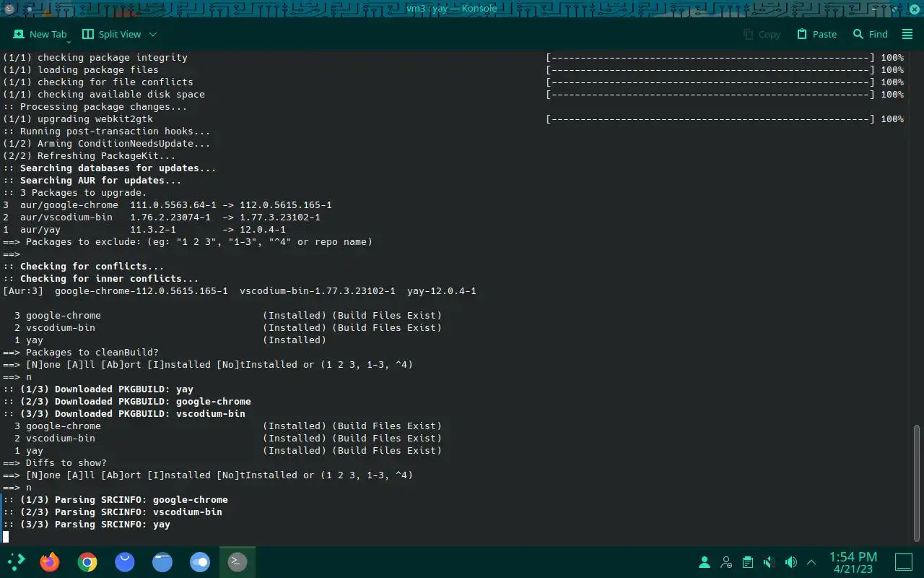
Task: Click 'Downloaded PKGBUILD: google-chrome' line
Action: coord(127,402)
